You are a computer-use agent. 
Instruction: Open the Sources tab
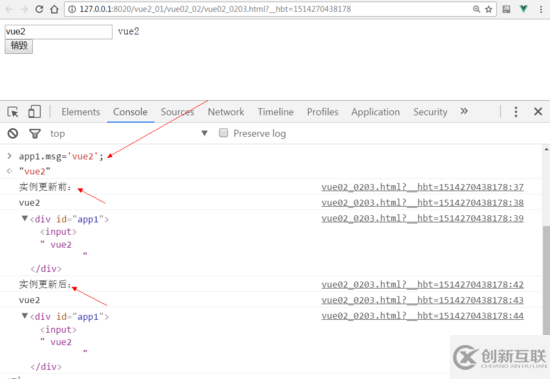tap(177, 112)
